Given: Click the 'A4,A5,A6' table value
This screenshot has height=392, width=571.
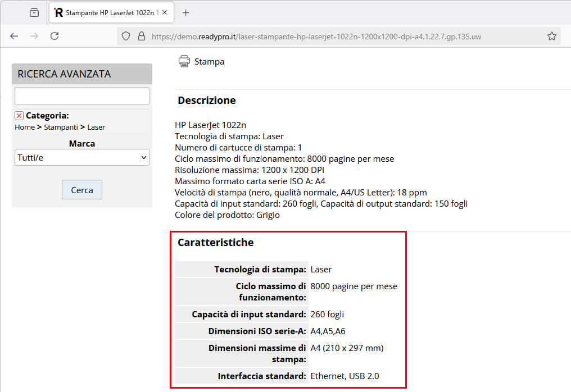Looking at the screenshot, I should pyautogui.click(x=328, y=331).
